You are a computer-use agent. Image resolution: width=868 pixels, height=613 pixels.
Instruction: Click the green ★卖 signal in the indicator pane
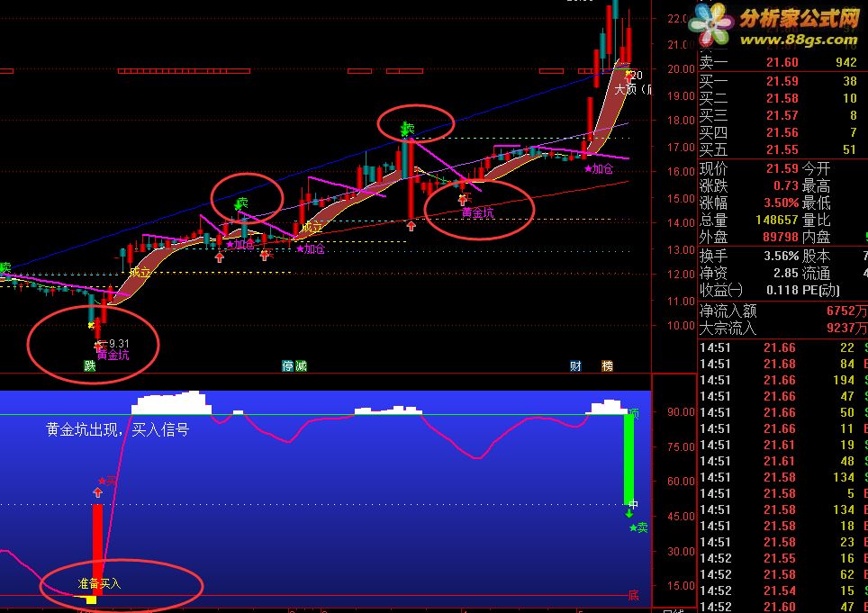[x=638, y=527]
